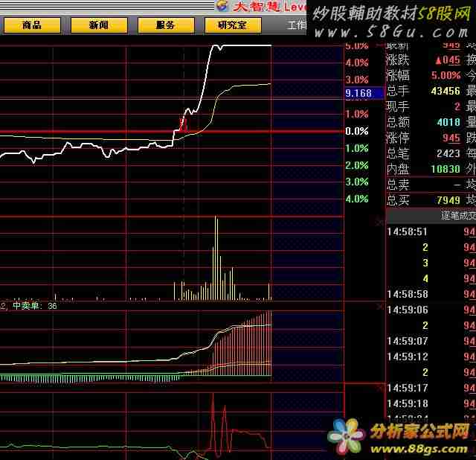476x460 pixels.
Task: Select the 总笔 2423 value
Action: [x=448, y=153]
